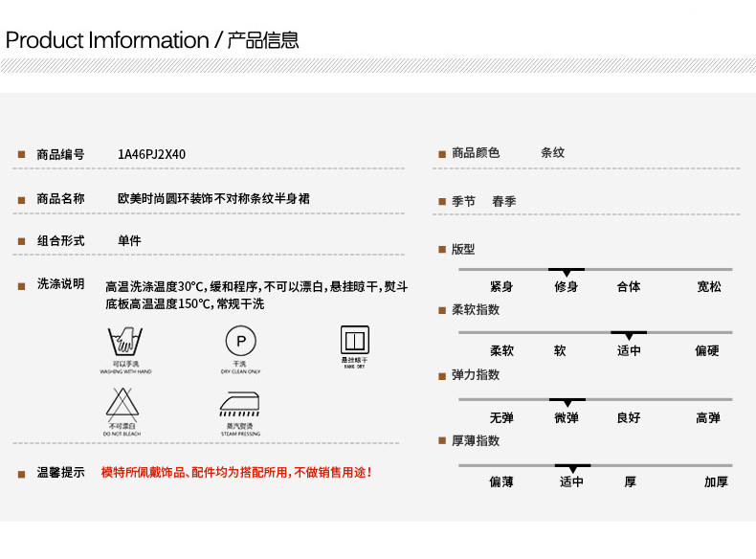Click the 适中 label under 柔软指数
The height and width of the screenshot is (559, 756).
click(629, 350)
